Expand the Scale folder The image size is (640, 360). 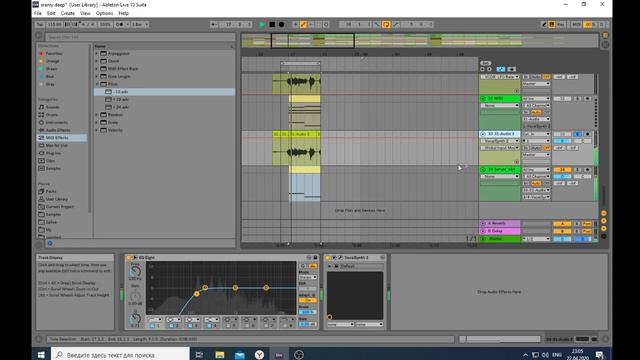pyautogui.click(x=97, y=122)
